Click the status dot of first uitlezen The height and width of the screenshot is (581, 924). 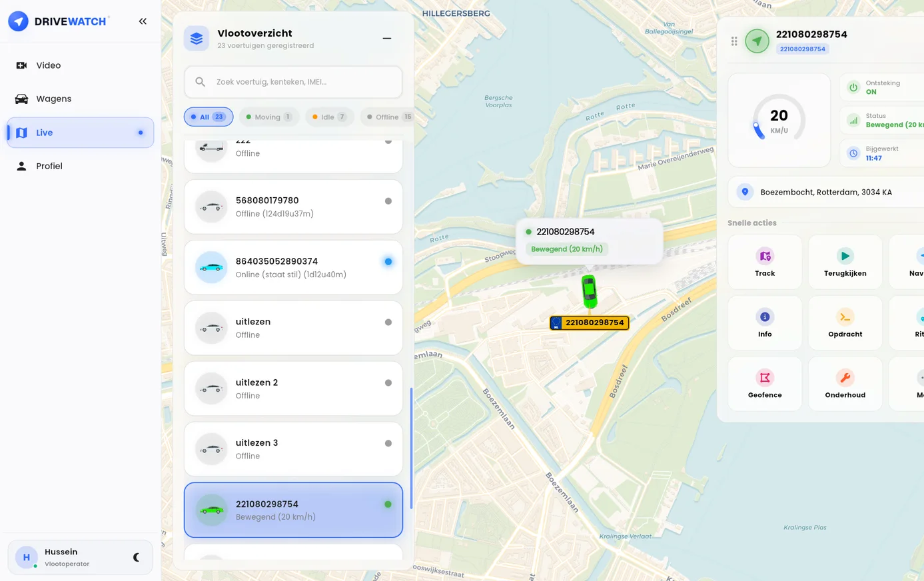(388, 322)
